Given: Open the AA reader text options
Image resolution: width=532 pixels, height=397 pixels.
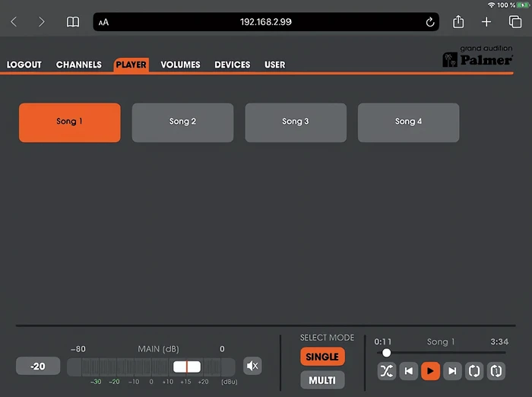Looking at the screenshot, I should click(x=103, y=22).
